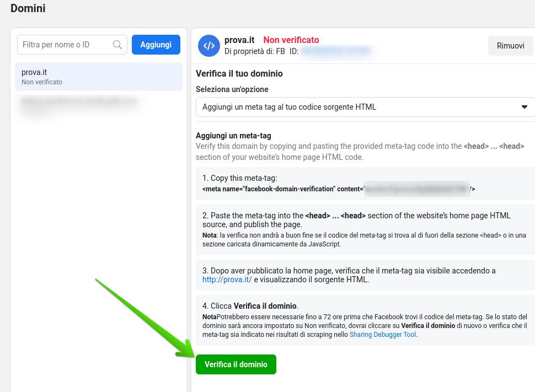The image size is (535, 392).
Task: Click the 'Verifica il tuo dominio' section heading
Action: pos(239,73)
